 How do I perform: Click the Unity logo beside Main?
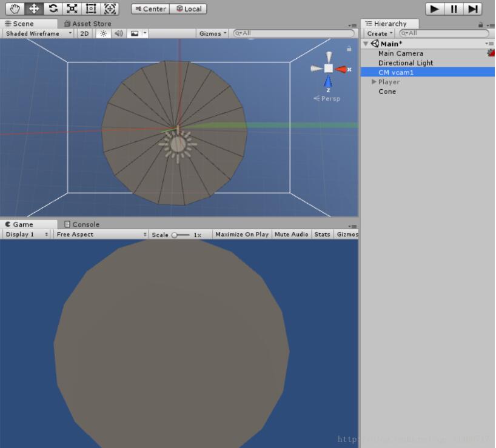point(375,44)
